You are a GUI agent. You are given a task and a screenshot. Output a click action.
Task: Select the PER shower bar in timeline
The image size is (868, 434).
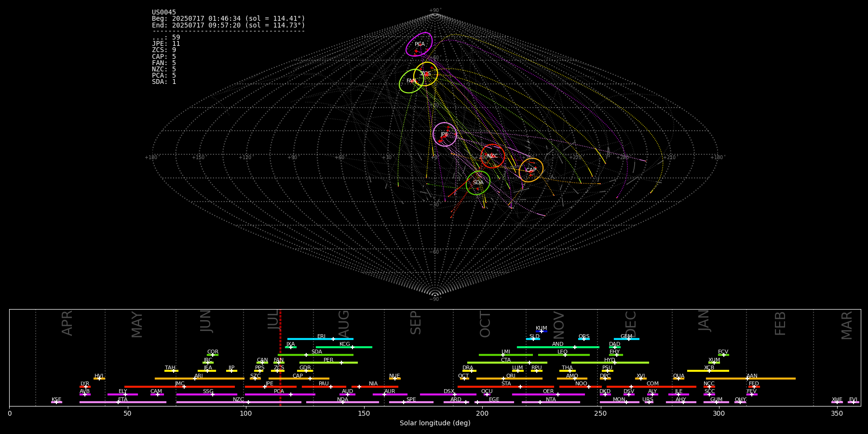point(328,363)
